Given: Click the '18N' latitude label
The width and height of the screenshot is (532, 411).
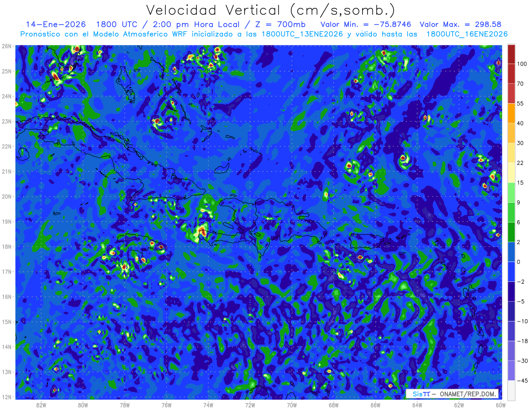Looking at the screenshot, I should pyautogui.click(x=7, y=247).
